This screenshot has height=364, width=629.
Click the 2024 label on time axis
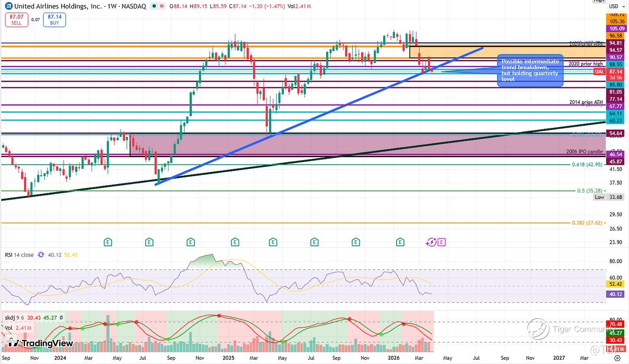(60, 358)
